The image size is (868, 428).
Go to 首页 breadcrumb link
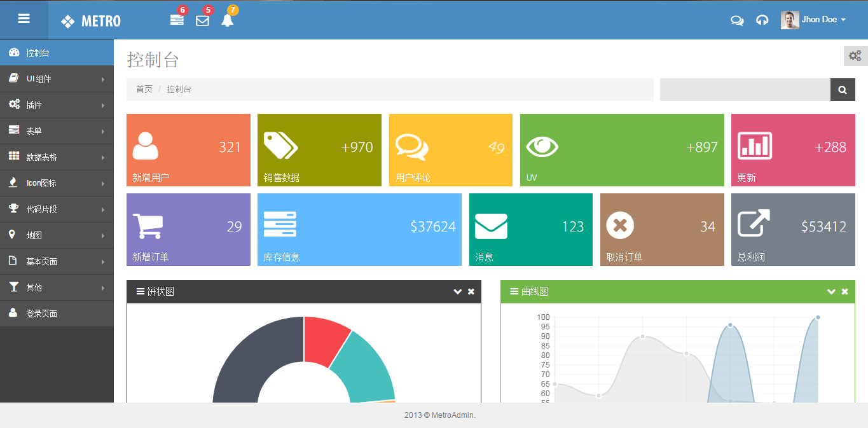144,89
